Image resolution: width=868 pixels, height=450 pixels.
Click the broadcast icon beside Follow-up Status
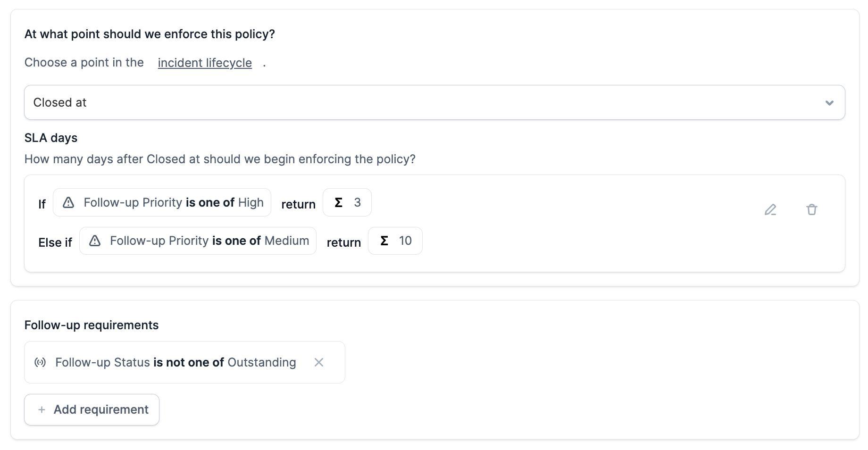click(40, 362)
